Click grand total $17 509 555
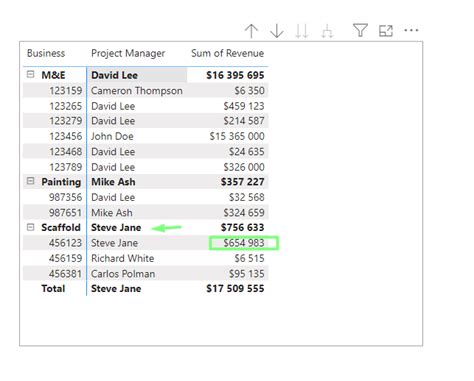Viewport: 474px width, 381px height. pos(235,288)
